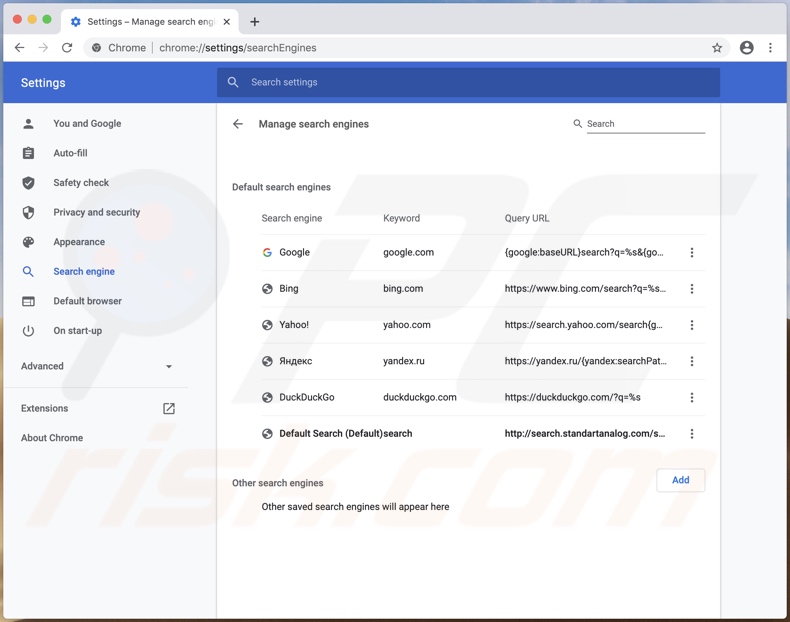Click the Add search engine button

[x=680, y=480]
